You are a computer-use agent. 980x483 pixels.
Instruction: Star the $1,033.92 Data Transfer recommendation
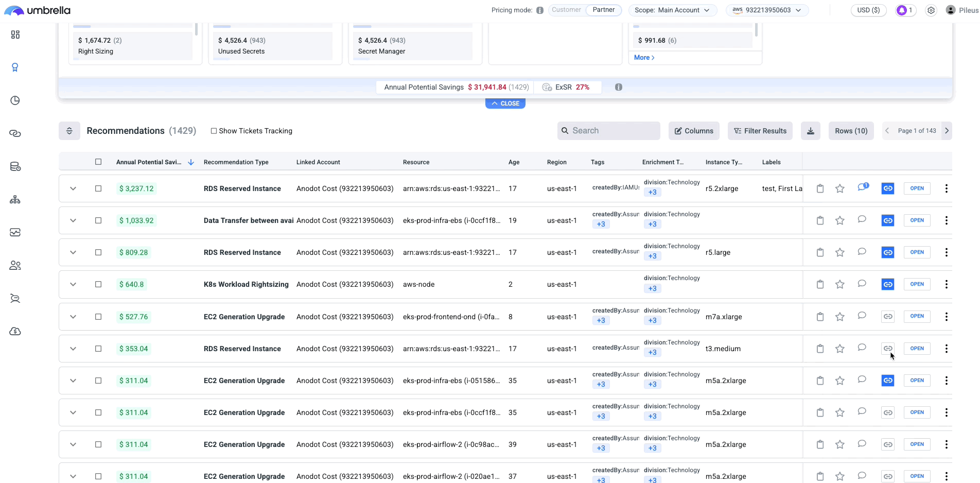840,220
